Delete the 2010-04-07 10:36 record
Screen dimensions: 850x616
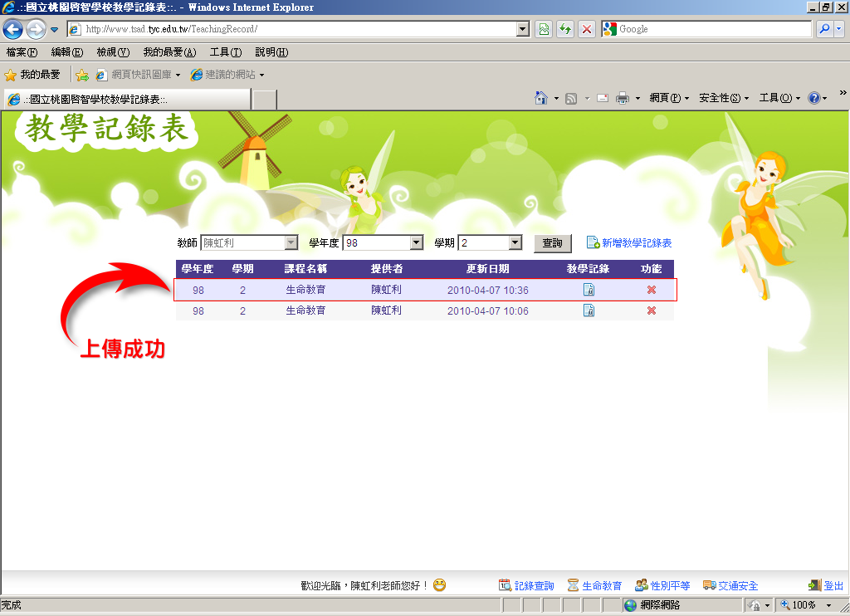(x=652, y=290)
